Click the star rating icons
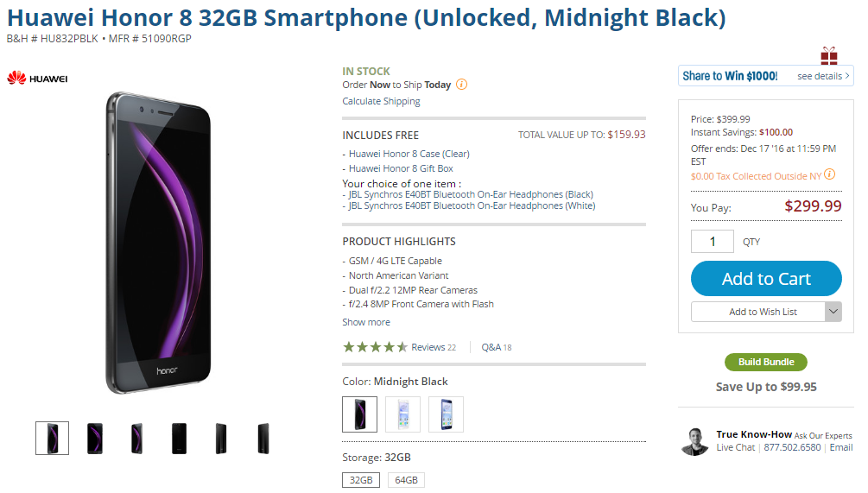The width and height of the screenshot is (868, 493). pos(375,347)
